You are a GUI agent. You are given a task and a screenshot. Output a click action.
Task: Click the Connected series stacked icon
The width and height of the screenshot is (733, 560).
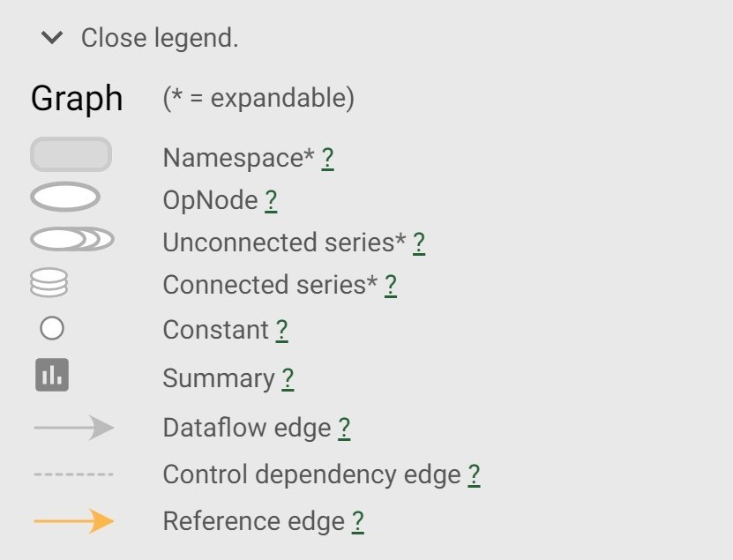coord(49,283)
